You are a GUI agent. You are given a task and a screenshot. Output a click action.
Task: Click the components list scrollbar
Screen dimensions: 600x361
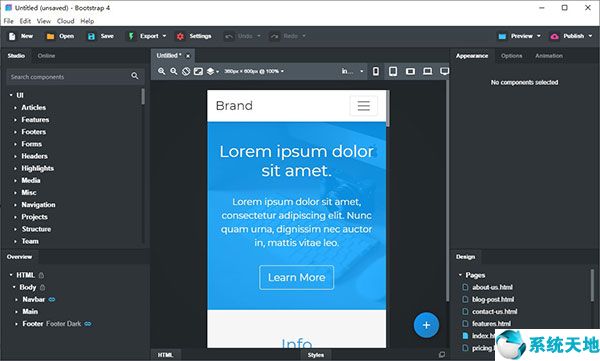pos(143,96)
